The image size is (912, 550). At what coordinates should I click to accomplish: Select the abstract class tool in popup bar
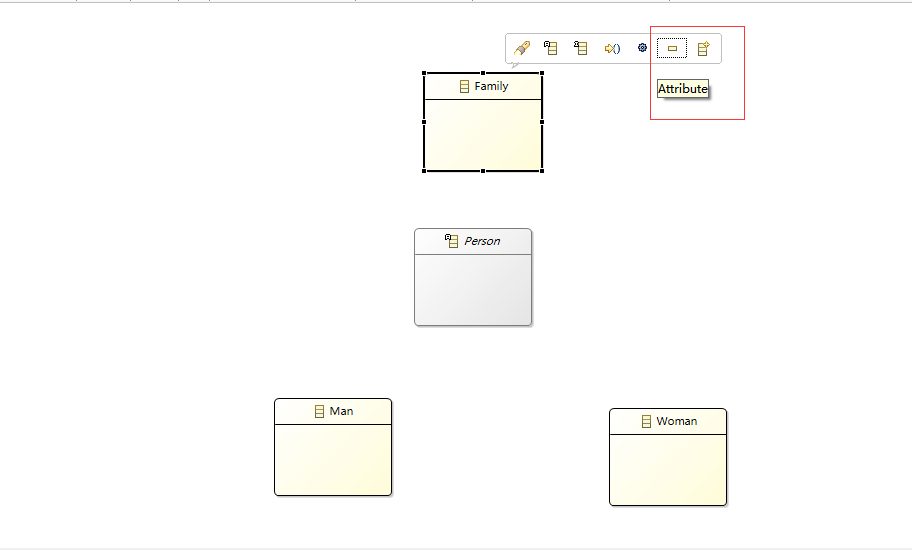pyautogui.click(x=550, y=48)
